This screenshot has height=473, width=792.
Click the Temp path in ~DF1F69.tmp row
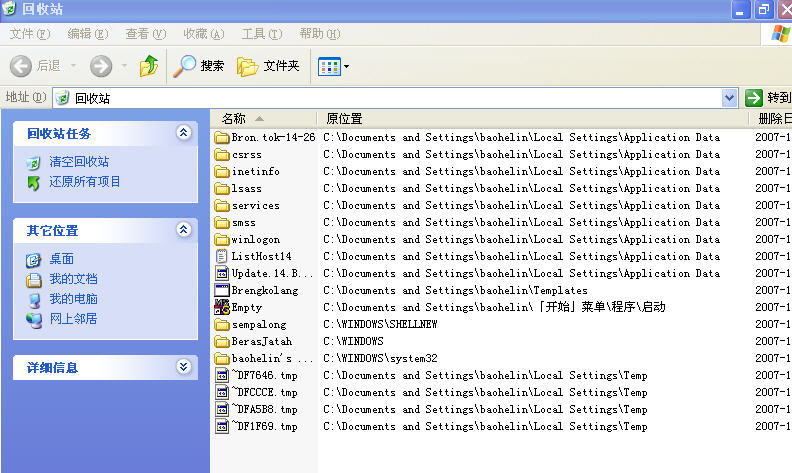point(485,427)
